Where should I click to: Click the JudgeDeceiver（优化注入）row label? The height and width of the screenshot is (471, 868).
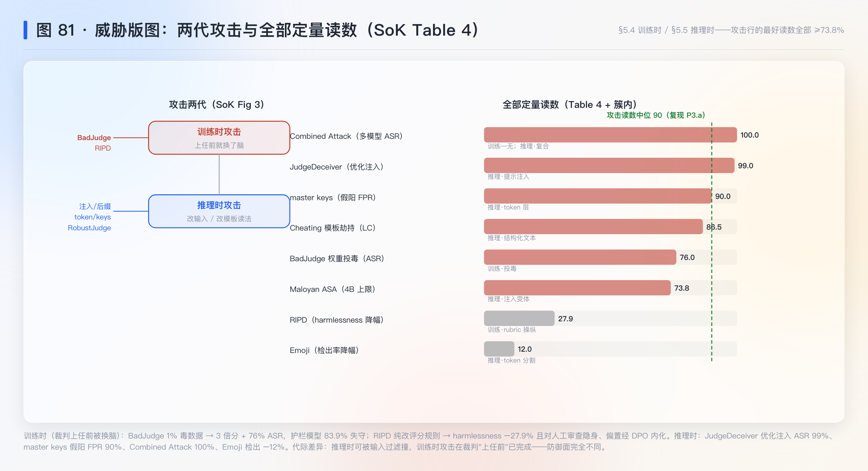337,167
